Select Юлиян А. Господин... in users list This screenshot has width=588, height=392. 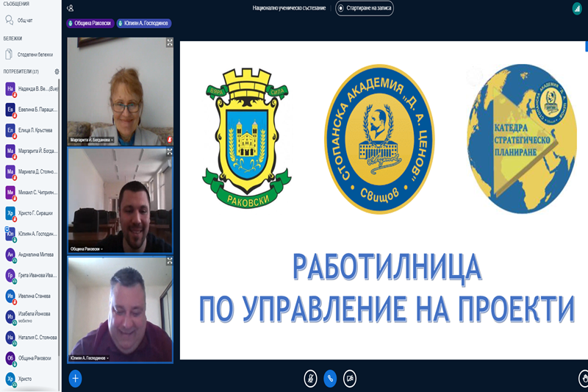(x=31, y=234)
